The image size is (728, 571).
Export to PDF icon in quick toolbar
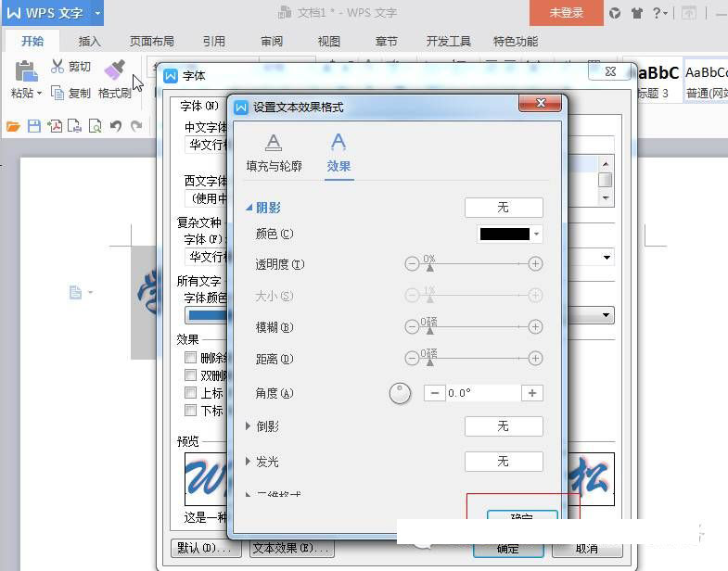coord(55,126)
